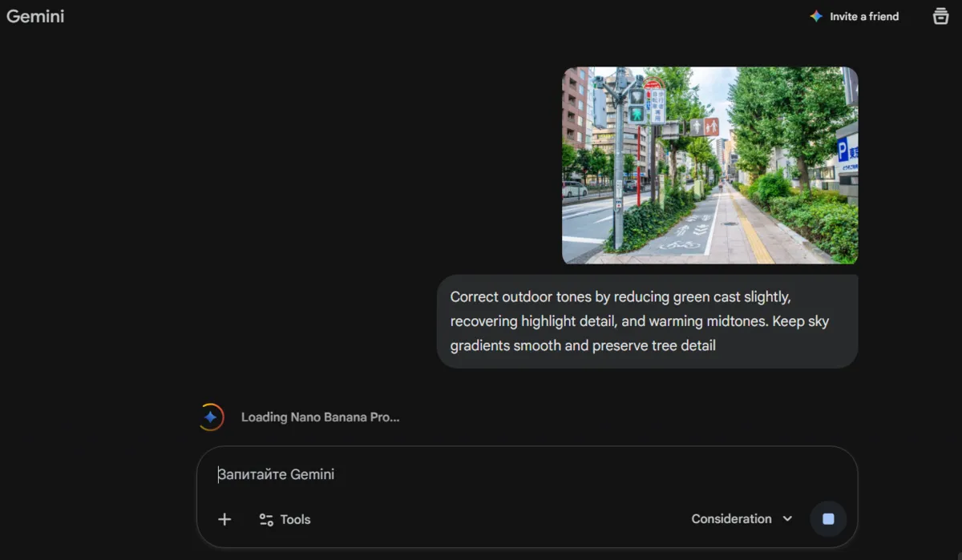
Task: Click the Loading Nano Banana Pro text
Action: (x=320, y=417)
